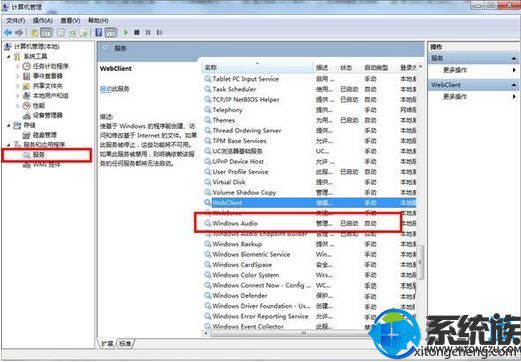Click the Forward arrow in toolbar
The height and width of the screenshot is (362, 521).
click(x=19, y=32)
